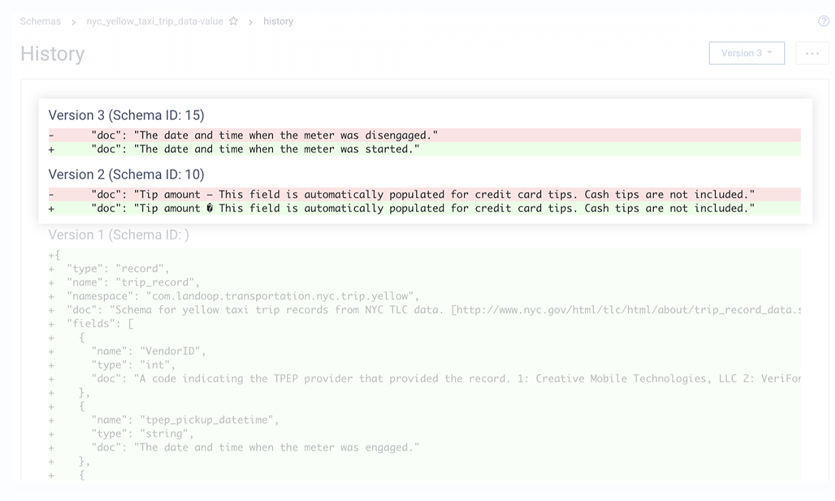Click the three-dots more options button
This screenshot has width=835, height=501.
click(812, 53)
